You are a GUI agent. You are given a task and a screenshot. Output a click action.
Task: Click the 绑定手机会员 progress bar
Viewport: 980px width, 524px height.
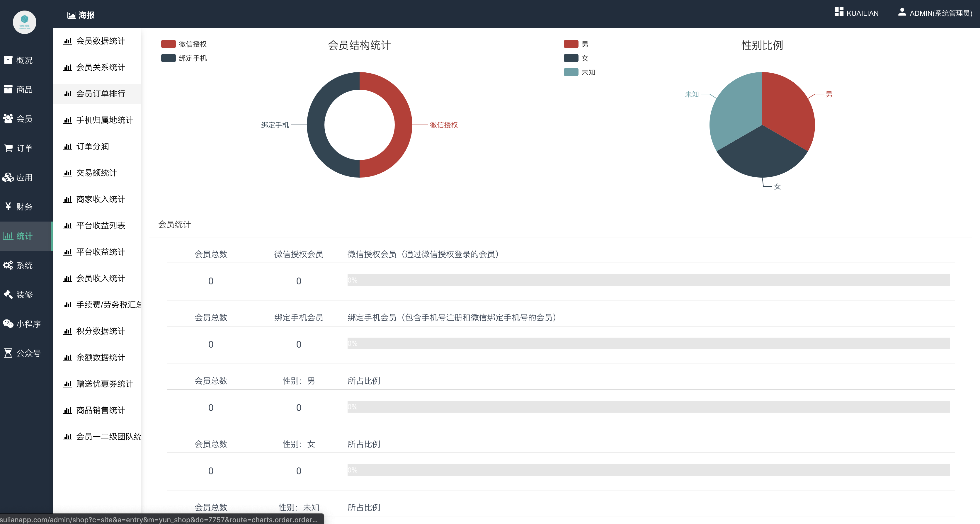[x=648, y=344]
